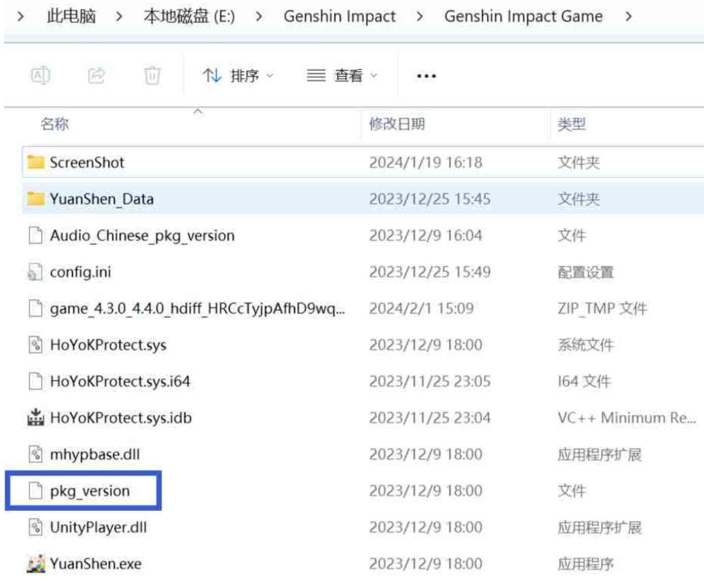Click date 2023/12/25 15:49 of config.ini
704x588 pixels.
(x=430, y=272)
